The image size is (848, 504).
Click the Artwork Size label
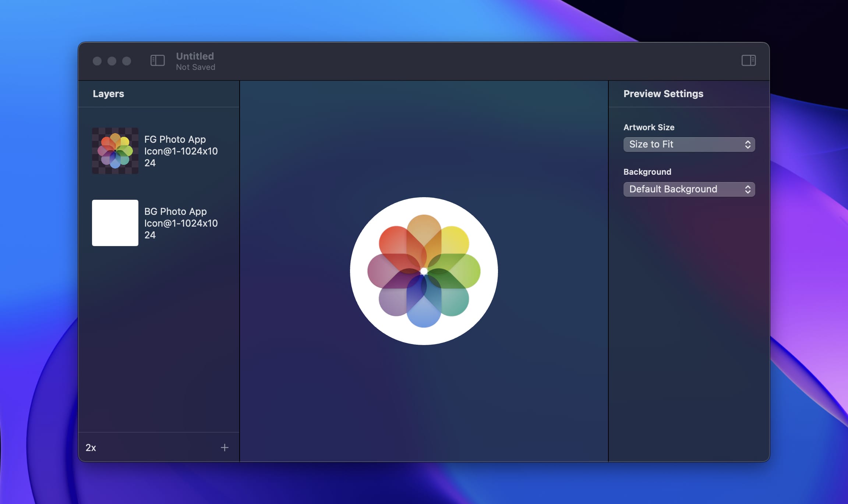(x=649, y=127)
